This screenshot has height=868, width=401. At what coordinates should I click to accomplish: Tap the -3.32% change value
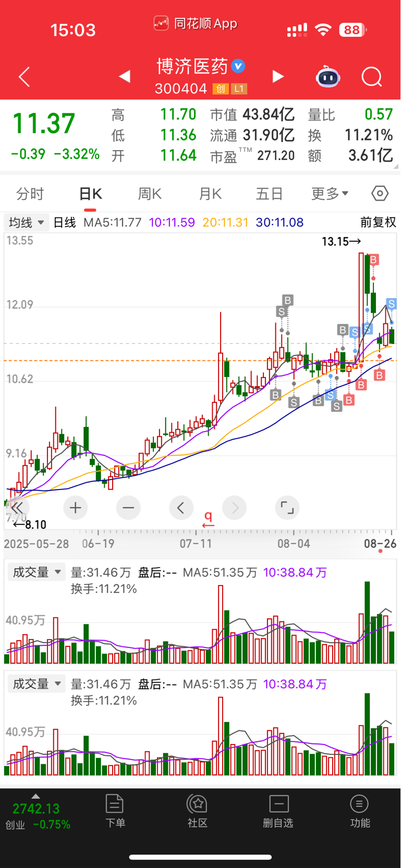[77, 154]
